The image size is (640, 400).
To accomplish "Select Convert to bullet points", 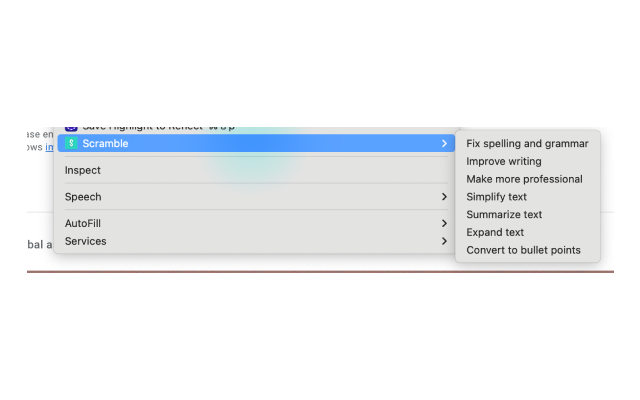I will [x=523, y=250].
